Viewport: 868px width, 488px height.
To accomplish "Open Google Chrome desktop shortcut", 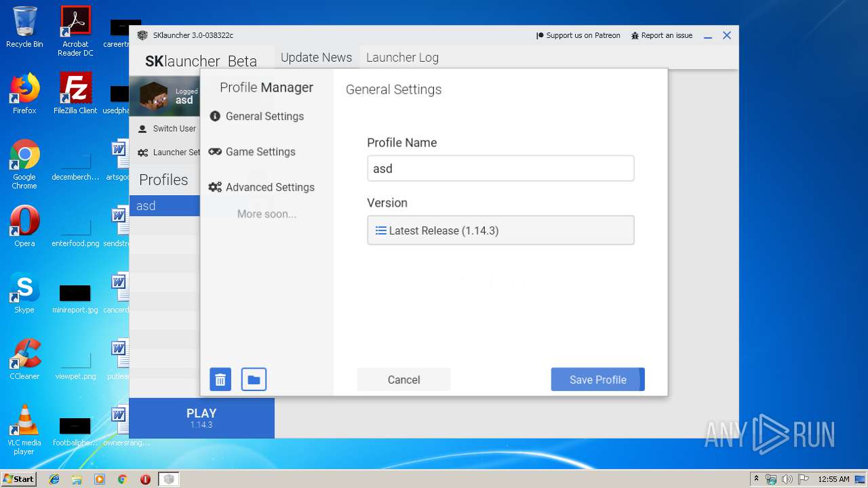I will [24, 164].
